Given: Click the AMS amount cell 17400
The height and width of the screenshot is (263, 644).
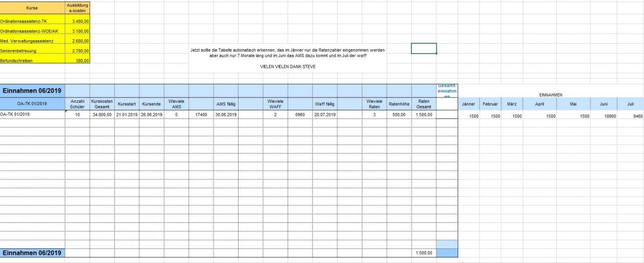Looking at the screenshot, I should [x=201, y=114].
